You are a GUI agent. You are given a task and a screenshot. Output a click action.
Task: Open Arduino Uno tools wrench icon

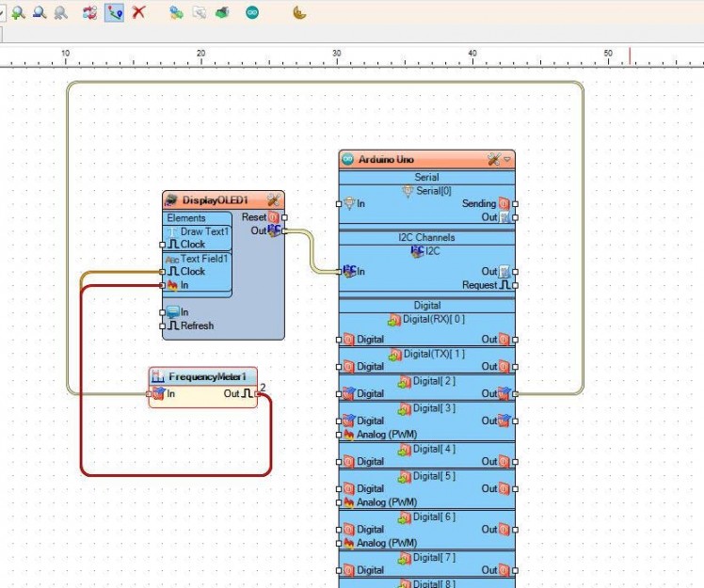tap(493, 160)
